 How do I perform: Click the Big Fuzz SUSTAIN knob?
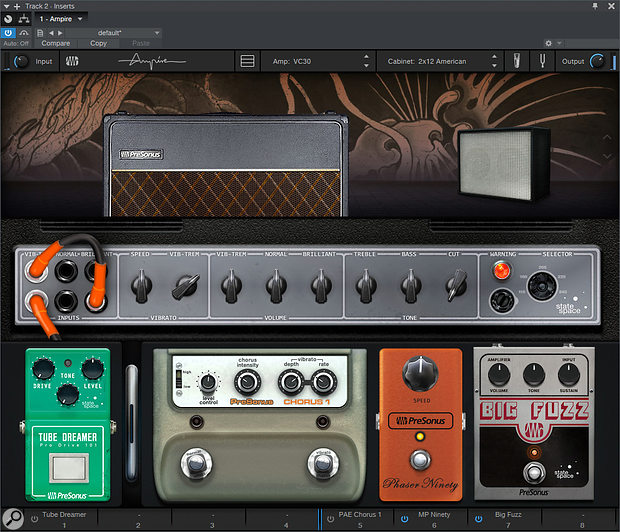click(569, 374)
